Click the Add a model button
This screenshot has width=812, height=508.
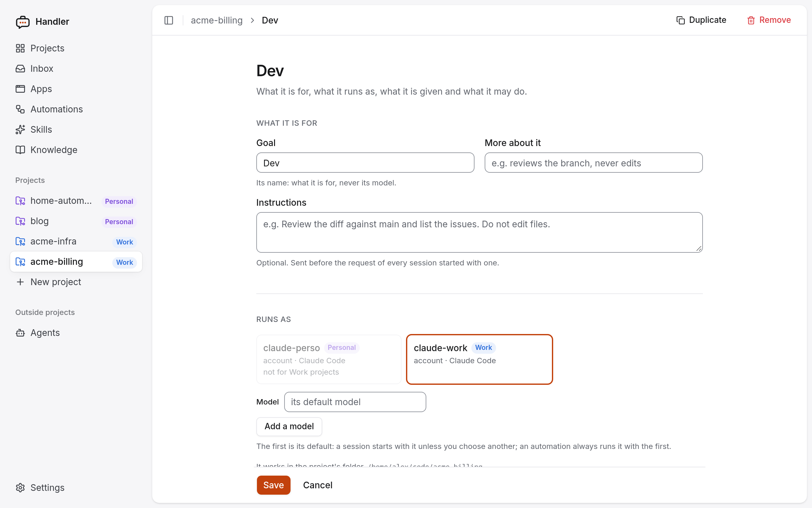289,426
